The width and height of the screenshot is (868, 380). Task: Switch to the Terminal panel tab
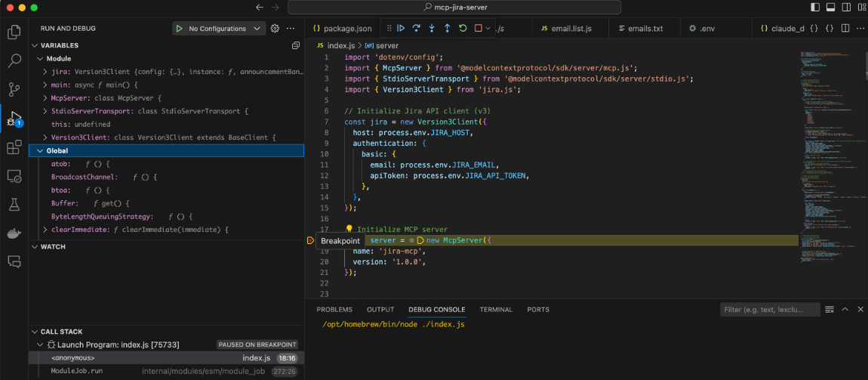click(x=496, y=310)
